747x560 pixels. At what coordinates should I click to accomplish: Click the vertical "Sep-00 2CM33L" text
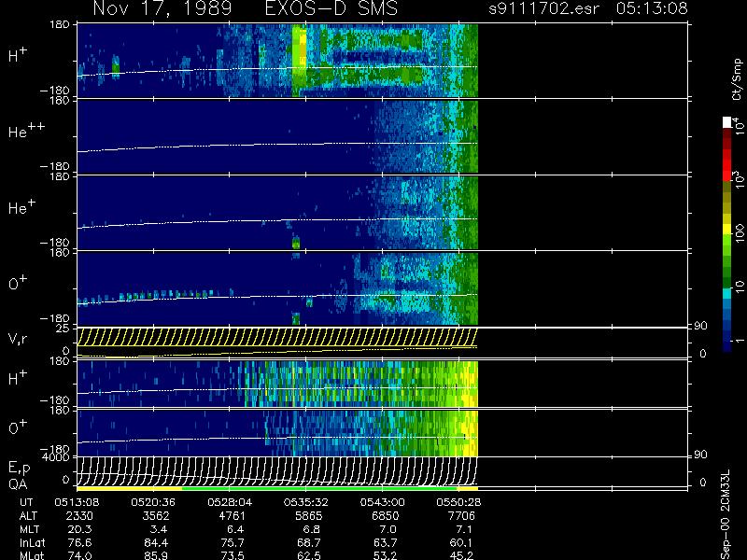[726, 514]
